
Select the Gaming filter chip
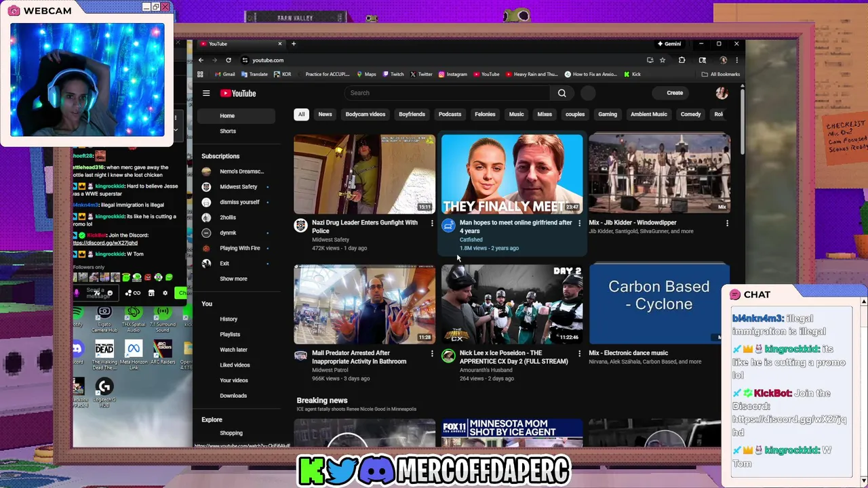coord(608,115)
